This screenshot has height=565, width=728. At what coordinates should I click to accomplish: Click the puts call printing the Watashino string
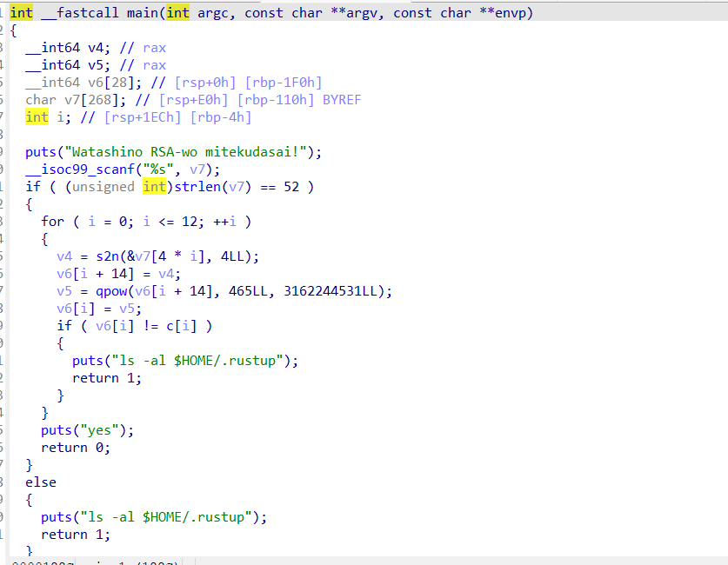point(41,152)
